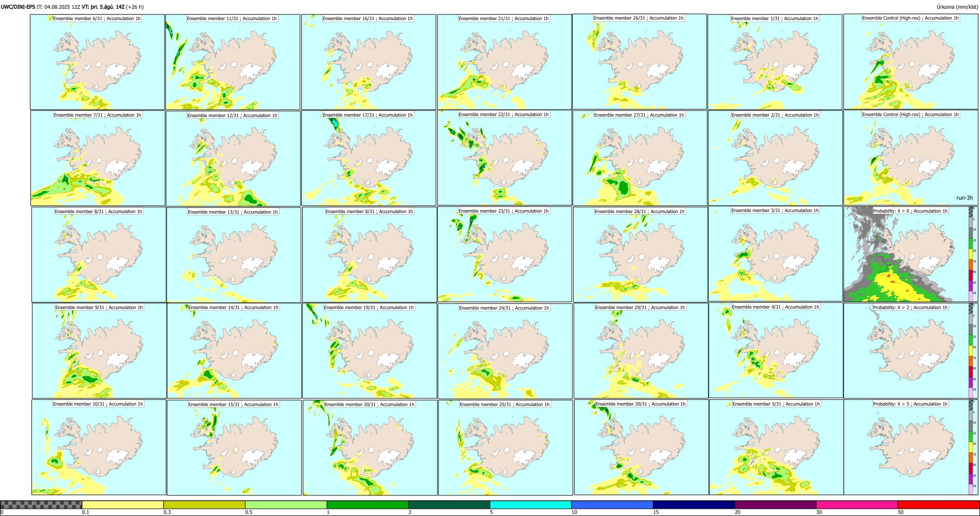980x516 pixels.
Task: Pick the dark green 3–5 legend swatch
Action: [x=449, y=505]
